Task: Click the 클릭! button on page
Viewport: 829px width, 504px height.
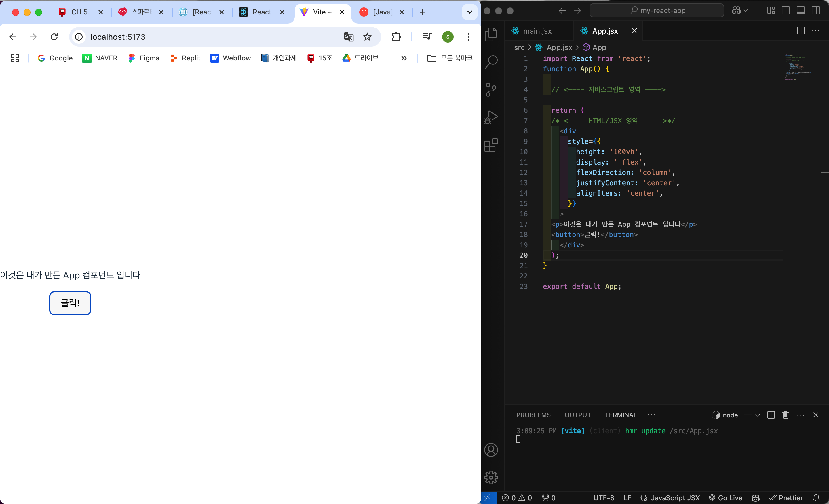Action: (70, 303)
